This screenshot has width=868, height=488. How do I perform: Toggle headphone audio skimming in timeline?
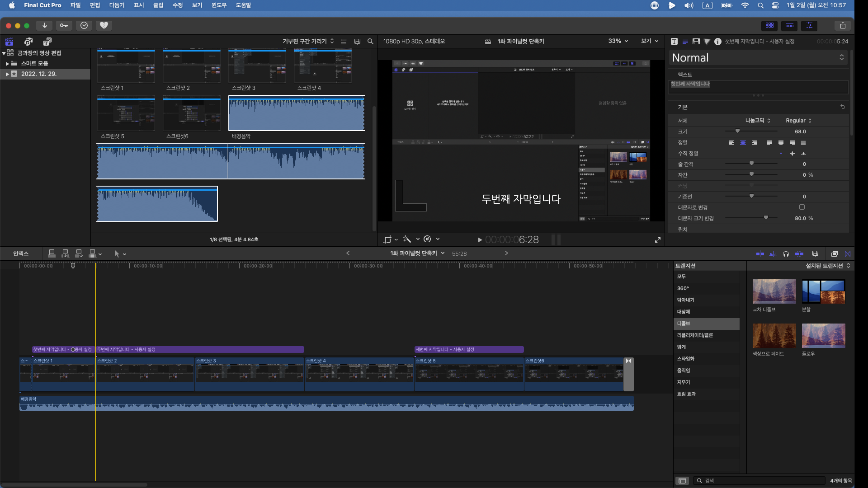pyautogui.click(x=786, y=254)
